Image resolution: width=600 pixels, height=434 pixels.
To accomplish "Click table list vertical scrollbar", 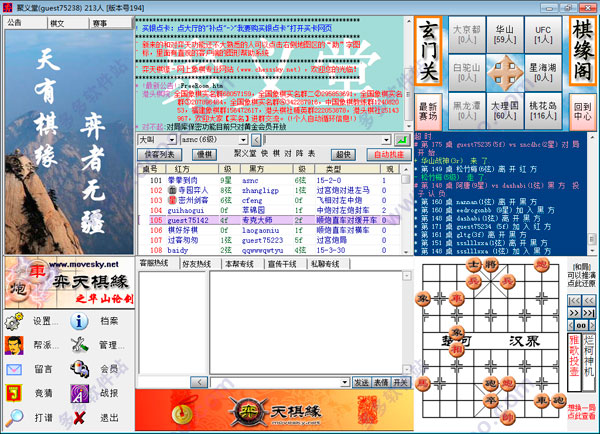I will coord(405,209).
